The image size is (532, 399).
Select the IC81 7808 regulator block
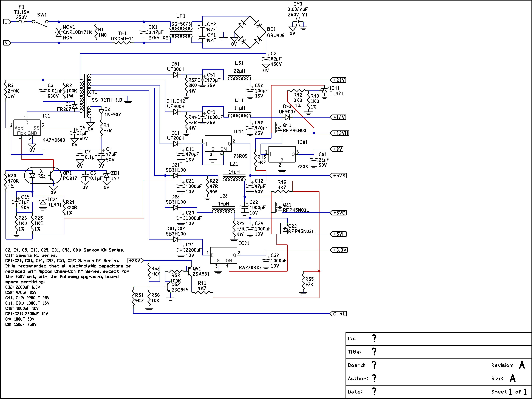282,154
